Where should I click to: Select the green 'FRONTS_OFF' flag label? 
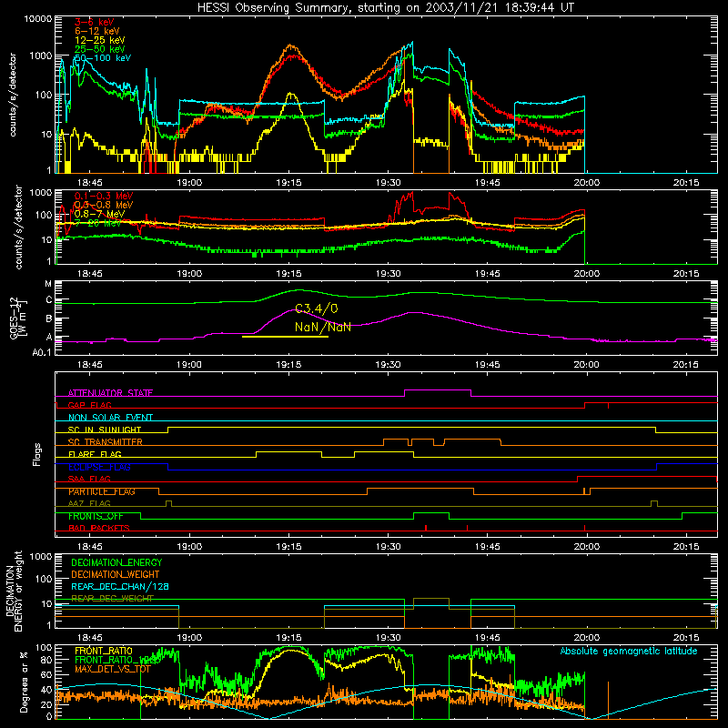point(96,516)
